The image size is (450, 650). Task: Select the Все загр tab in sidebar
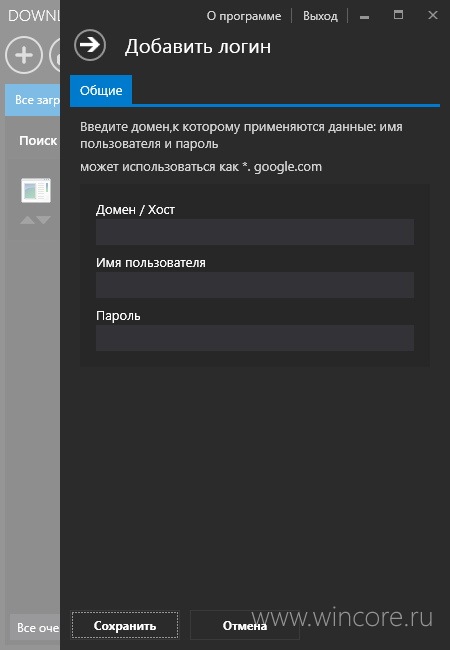coord(33,100)
